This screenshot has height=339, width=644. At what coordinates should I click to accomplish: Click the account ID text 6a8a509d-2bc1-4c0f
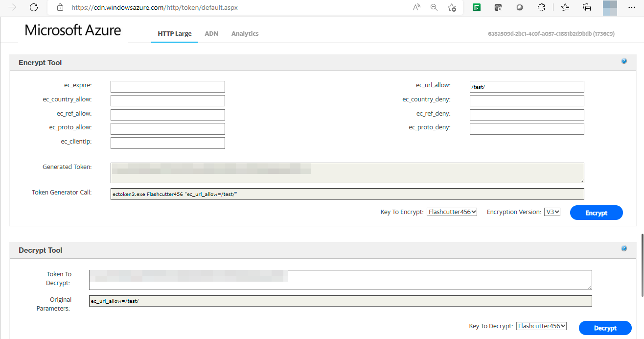click(551, 34)
